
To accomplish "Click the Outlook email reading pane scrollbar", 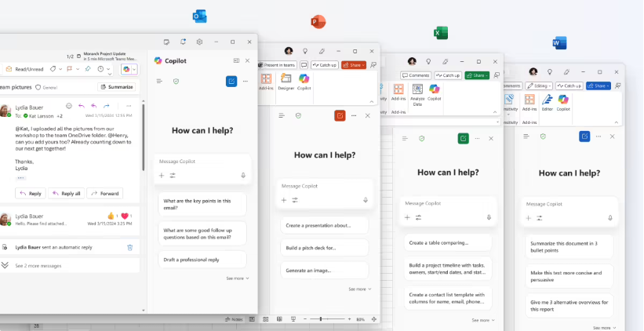I will coord(144,137).
